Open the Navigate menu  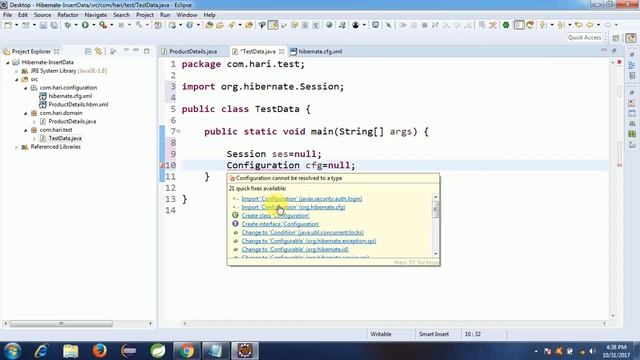[x=96, y=15]
